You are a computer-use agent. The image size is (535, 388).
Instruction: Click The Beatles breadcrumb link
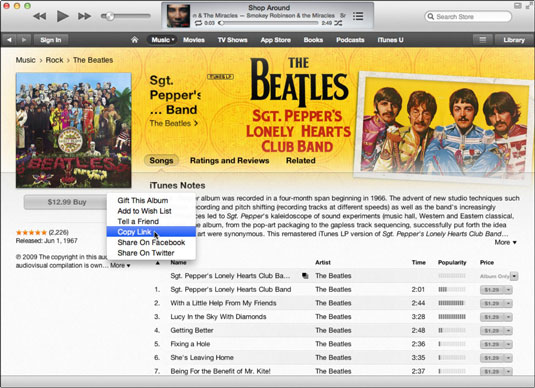tap(93, 60)
